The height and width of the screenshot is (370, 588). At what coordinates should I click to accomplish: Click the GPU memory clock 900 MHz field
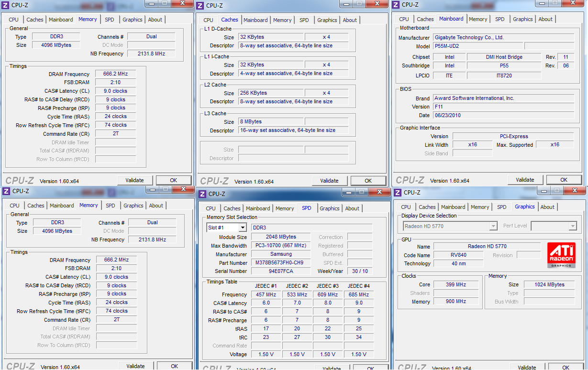pos(456,302)
